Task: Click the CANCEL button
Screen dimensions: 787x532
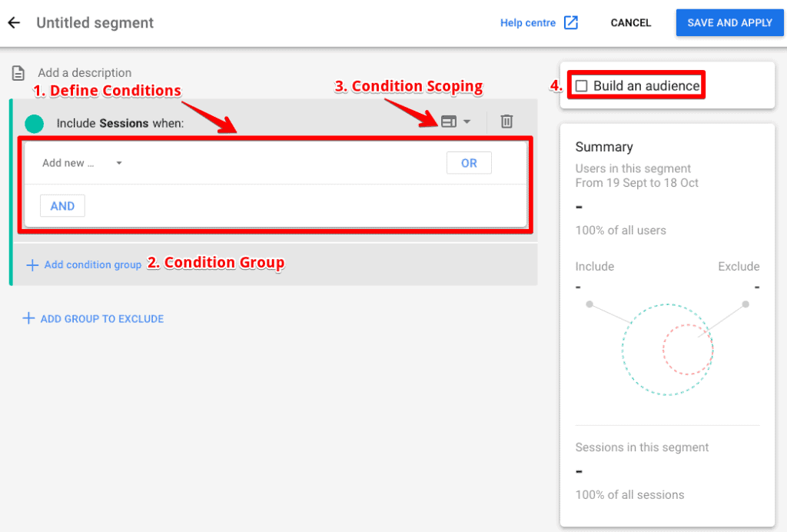Action: tap(630, 22)
